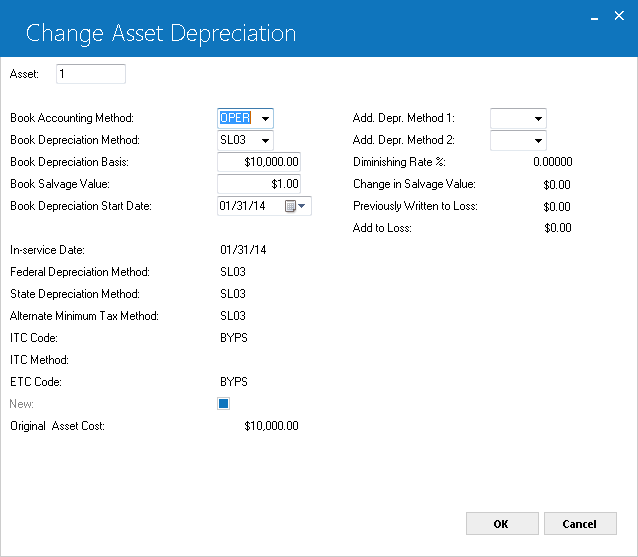Expand Add. Depr. Method 1 dropdown
The image size is (638, 557).
[x=538, y=118]
